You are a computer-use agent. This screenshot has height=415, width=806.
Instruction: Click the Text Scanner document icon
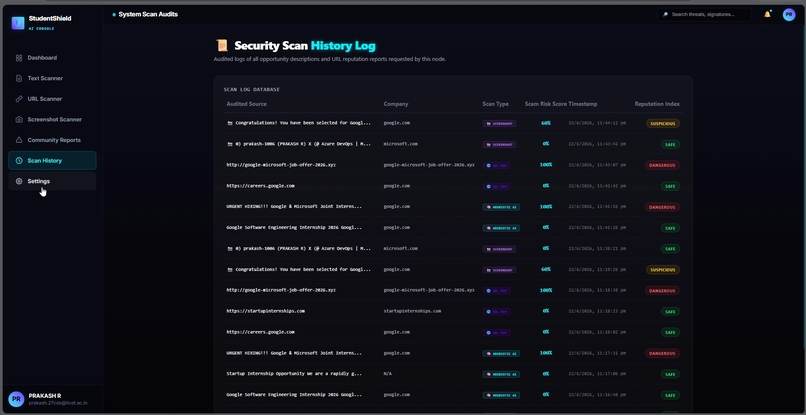tap(19, 79)
